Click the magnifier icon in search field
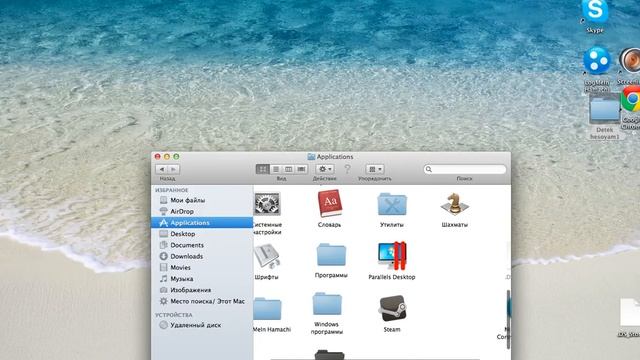640x360 pixels. pos(429,169)
